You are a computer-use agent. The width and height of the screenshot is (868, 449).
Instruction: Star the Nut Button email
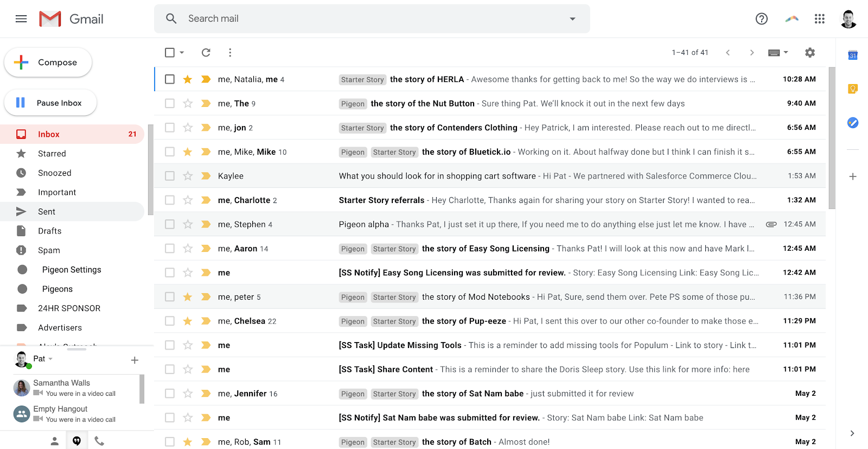pos(188,103)
